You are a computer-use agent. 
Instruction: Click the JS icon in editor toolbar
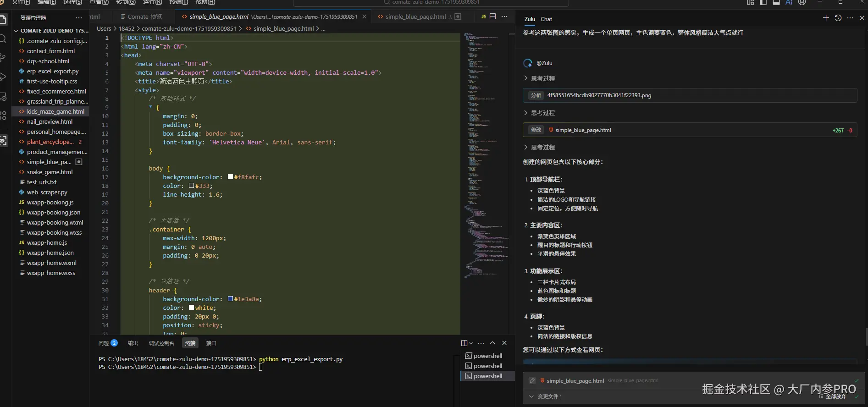(x=483, y=16)
